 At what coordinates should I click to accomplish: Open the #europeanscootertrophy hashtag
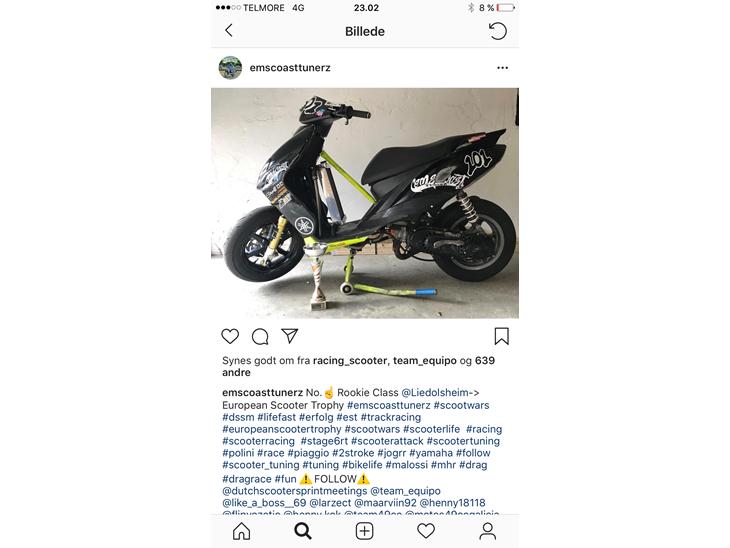click(282, 429)
